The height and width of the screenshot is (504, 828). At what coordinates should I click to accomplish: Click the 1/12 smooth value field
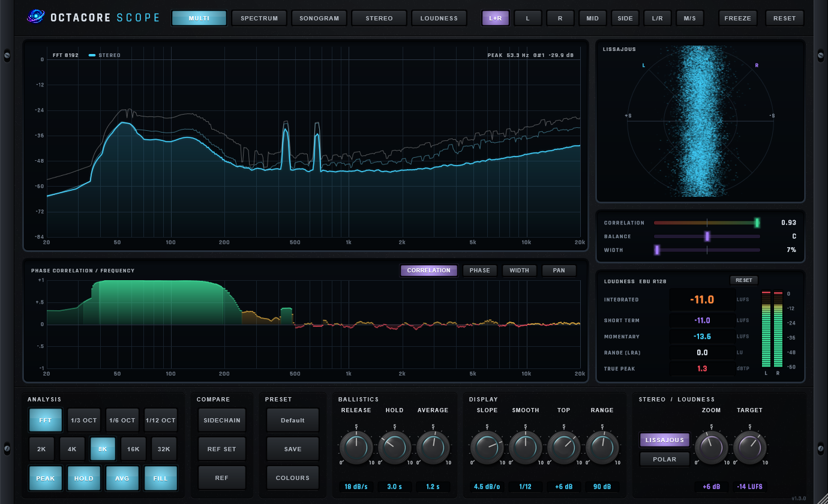pos(526,487)
